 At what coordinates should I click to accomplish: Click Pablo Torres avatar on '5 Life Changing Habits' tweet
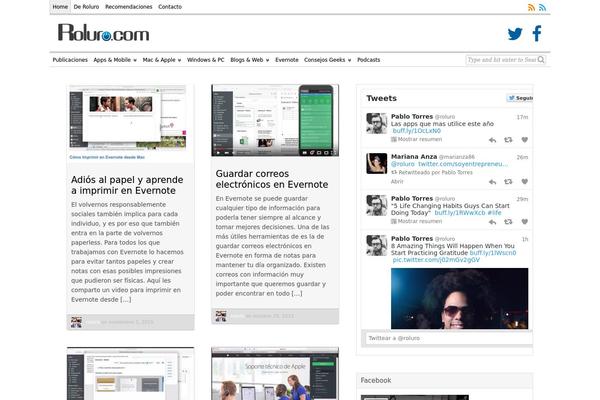click(x=377, y=205)
